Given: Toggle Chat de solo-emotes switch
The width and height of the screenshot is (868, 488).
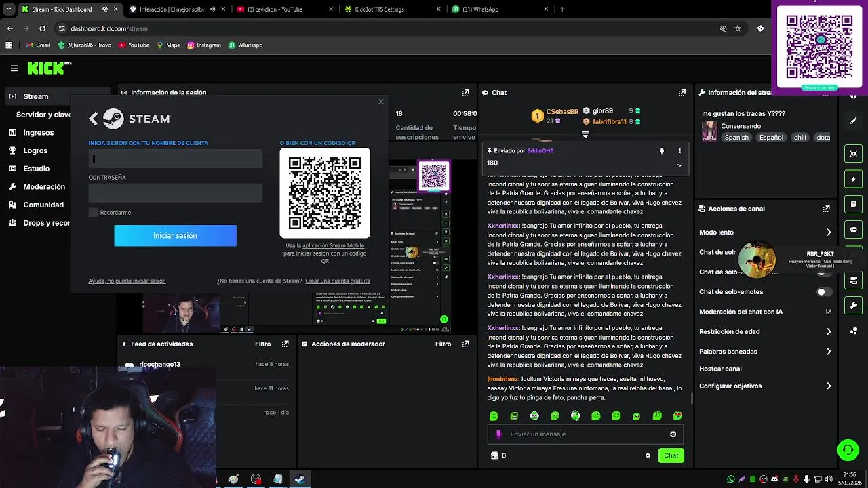Looking at the screenshot, I should click(x=824, y=292).
